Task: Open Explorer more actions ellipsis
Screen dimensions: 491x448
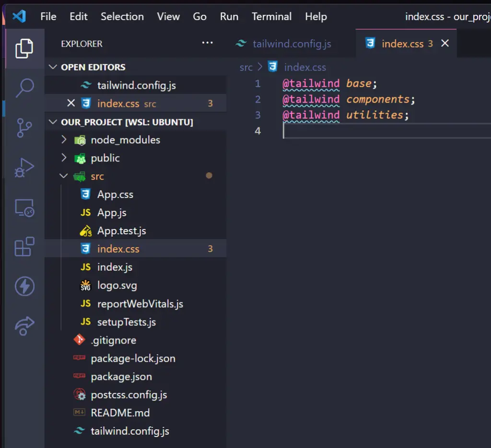Action: (x=207, y=43)
